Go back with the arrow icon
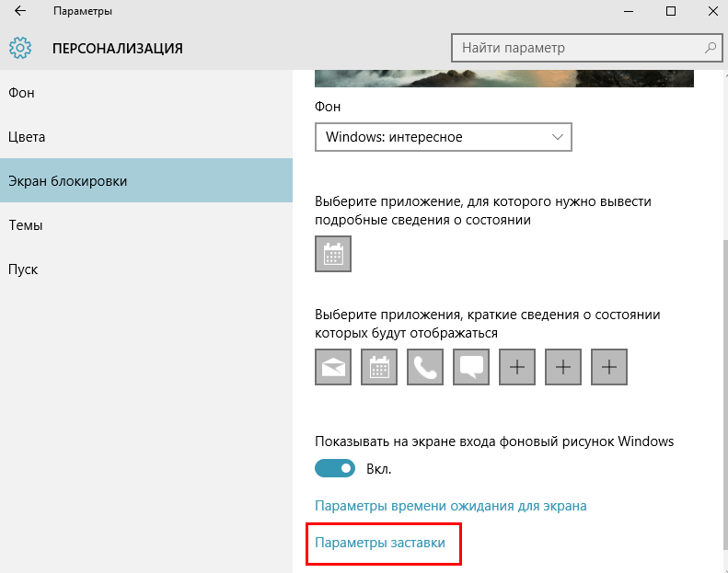Screen dimensions: 728x573 point(20,11)
